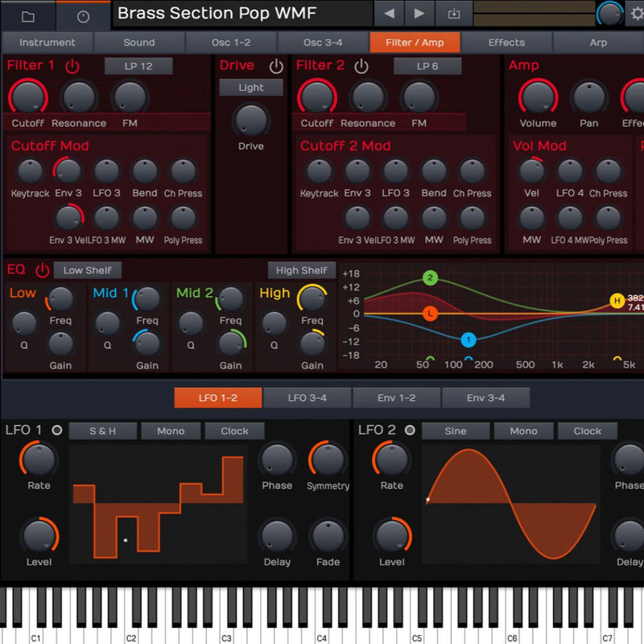Viewport: 644px width, 644px height.
Task: Click the save preset download icon
Action: [454, 14]
